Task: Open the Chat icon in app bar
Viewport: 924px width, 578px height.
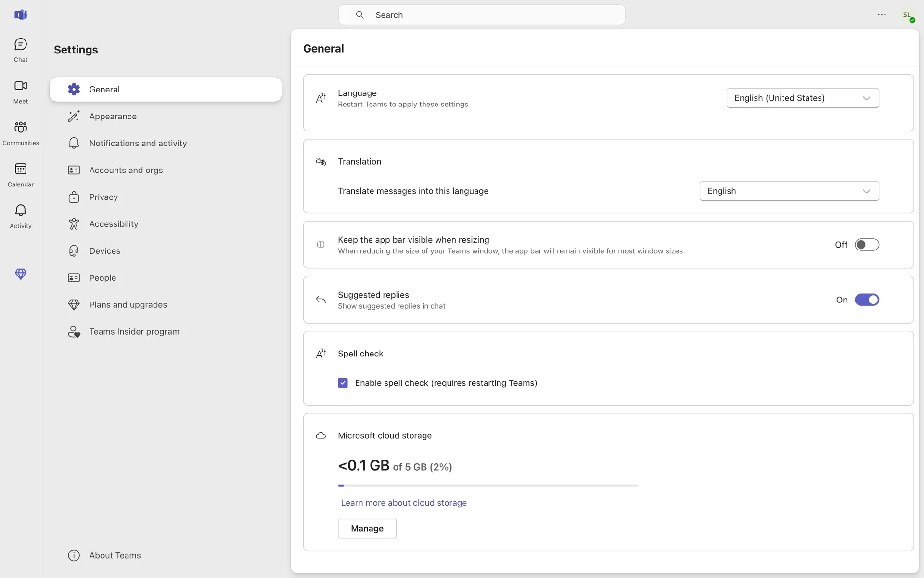Action: click(x=20, y=50)
